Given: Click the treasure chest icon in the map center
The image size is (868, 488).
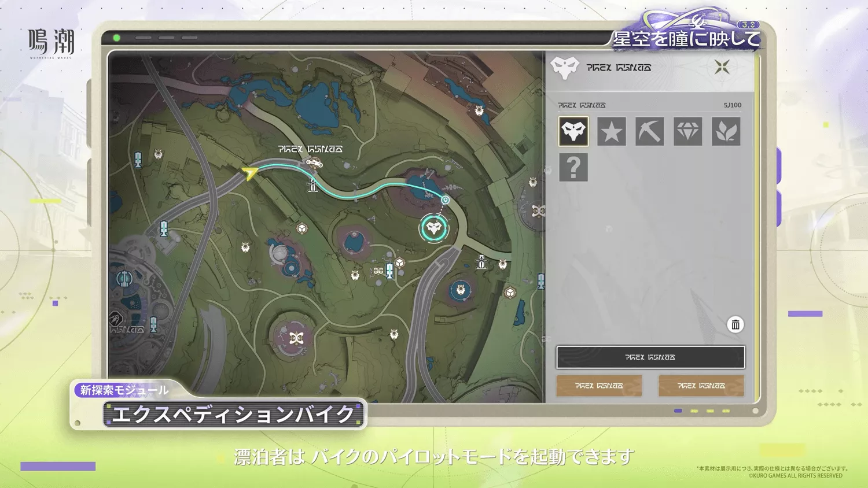Looking at the screenshot, I should 303,229.
